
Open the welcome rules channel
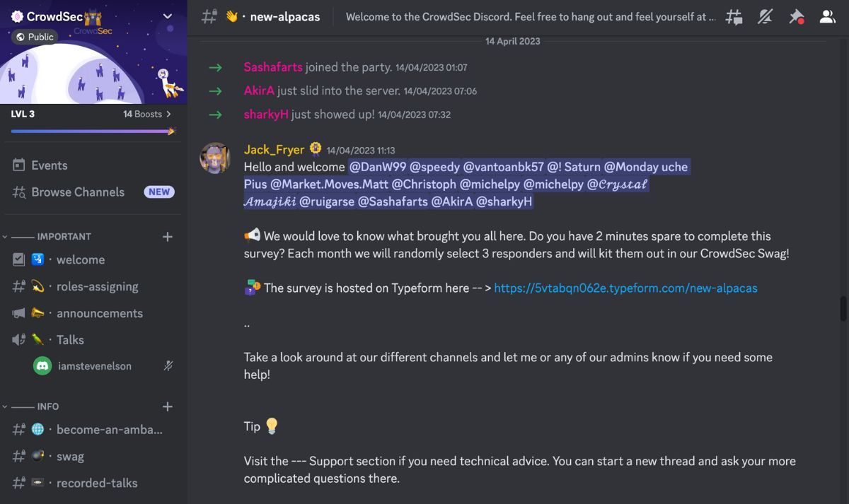tap(80, 260)
